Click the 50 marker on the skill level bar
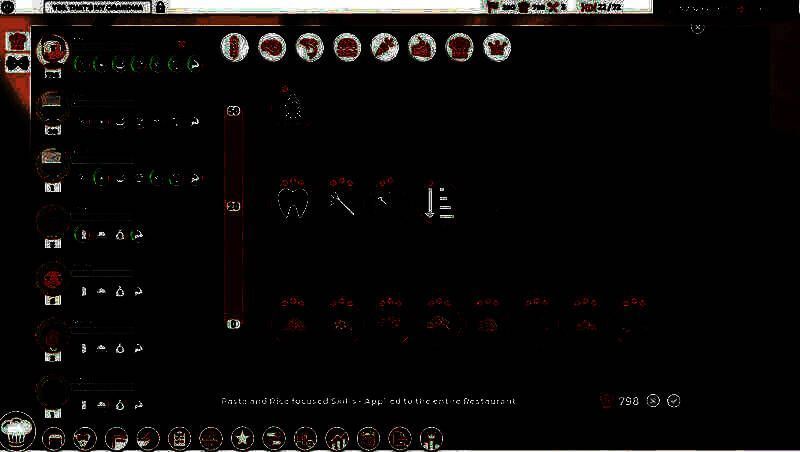Screen dimensions: 800x452 (234, 207)
